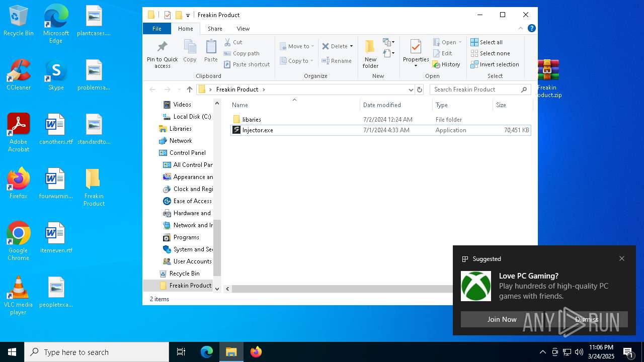Screen dimensions: 644x362
Task: Select the Home ribbon tab
Action: 185,29
